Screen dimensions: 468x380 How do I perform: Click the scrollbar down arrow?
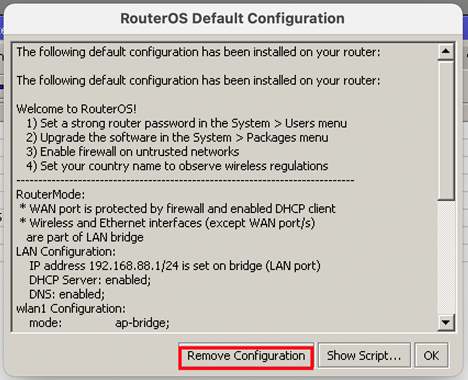pos(446,322)
